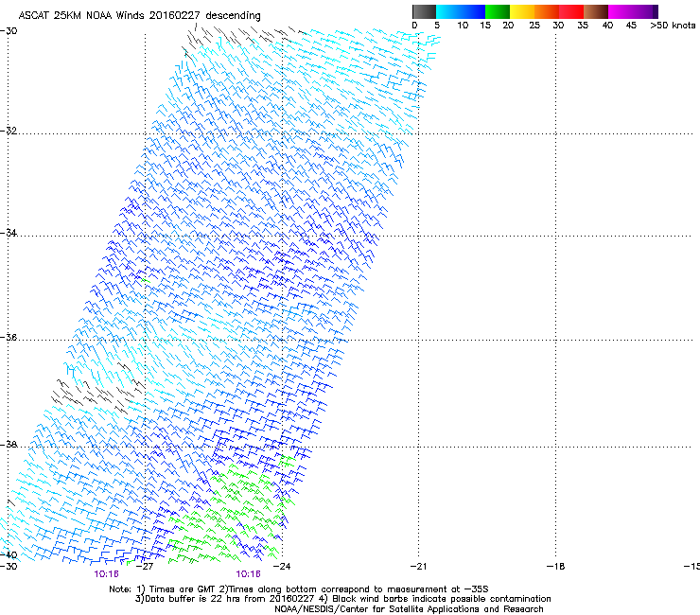Click the '-38' latitude axis label

[9, 445]
